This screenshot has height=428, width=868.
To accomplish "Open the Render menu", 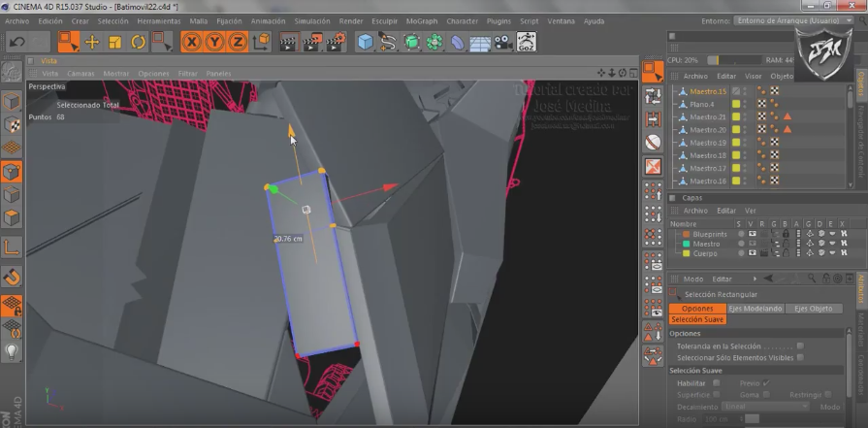I will pos(351,21).
